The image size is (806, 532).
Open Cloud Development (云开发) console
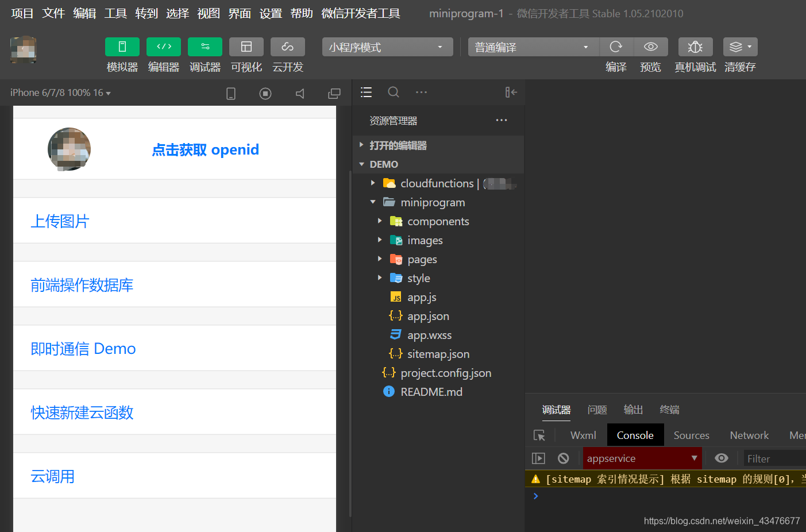coord(288,47)
